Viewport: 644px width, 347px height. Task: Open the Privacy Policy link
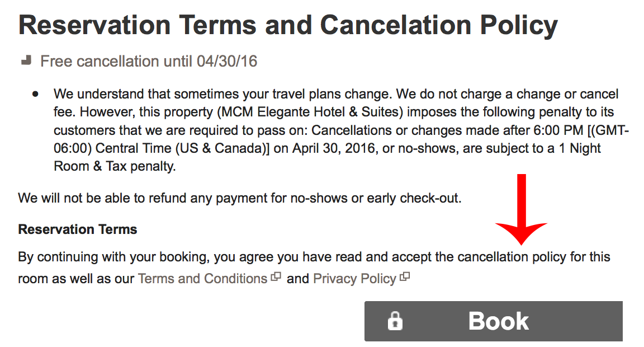tap(354, 279)
